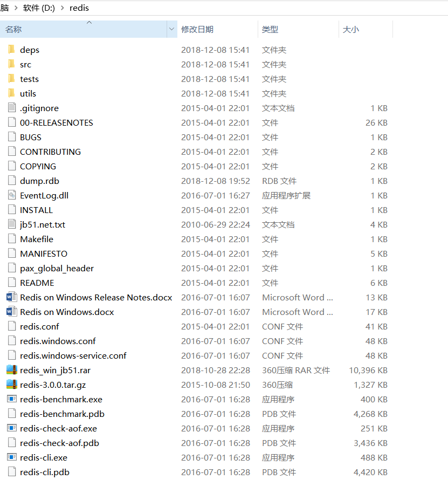The height and width of the screenshot is (480, 448).
Task: Select the utils folder icon
Action: tap(12, 93)
